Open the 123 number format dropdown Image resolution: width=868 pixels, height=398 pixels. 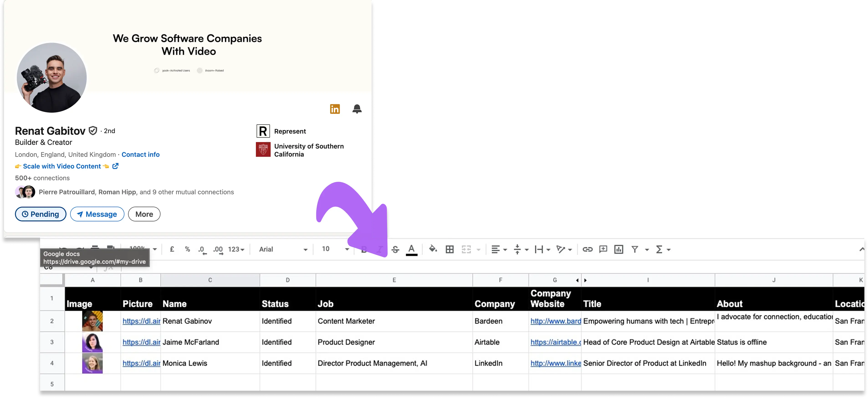pyautogui.click(x=236, y=249)
